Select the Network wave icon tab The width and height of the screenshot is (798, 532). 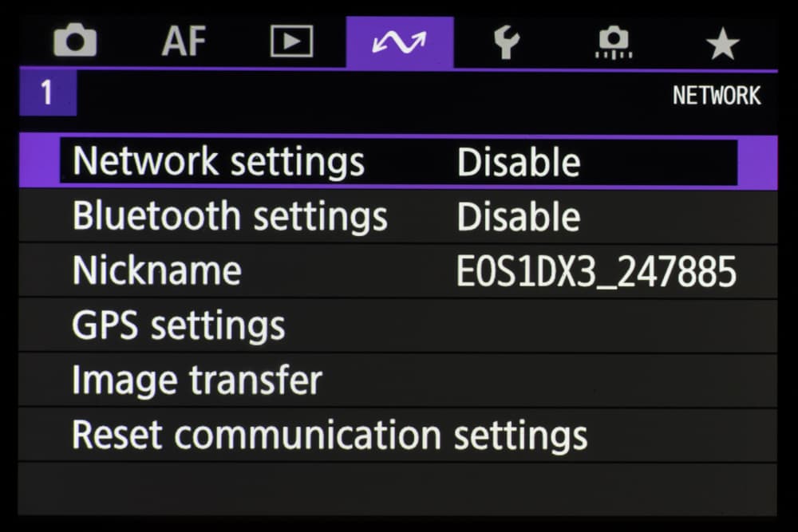(399, 41)
